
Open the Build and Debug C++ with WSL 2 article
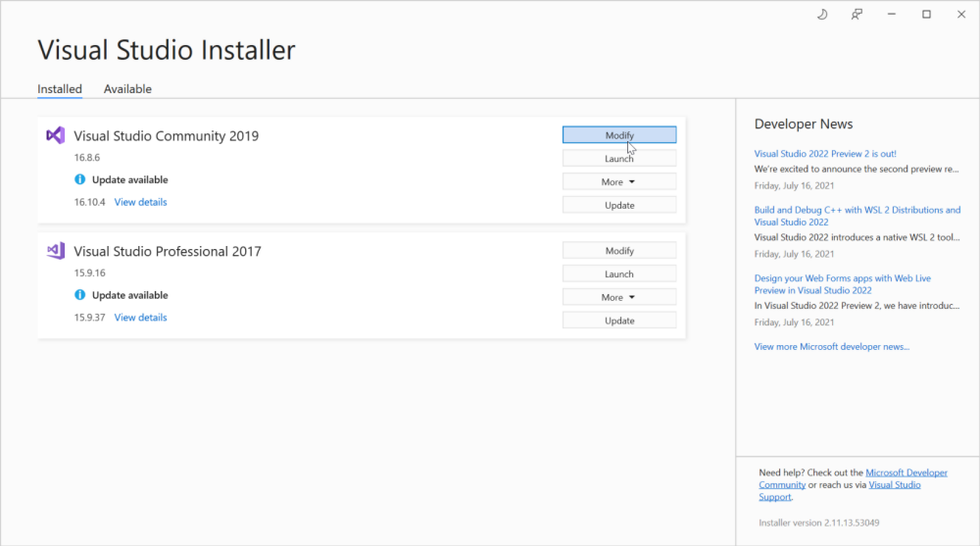857,216
